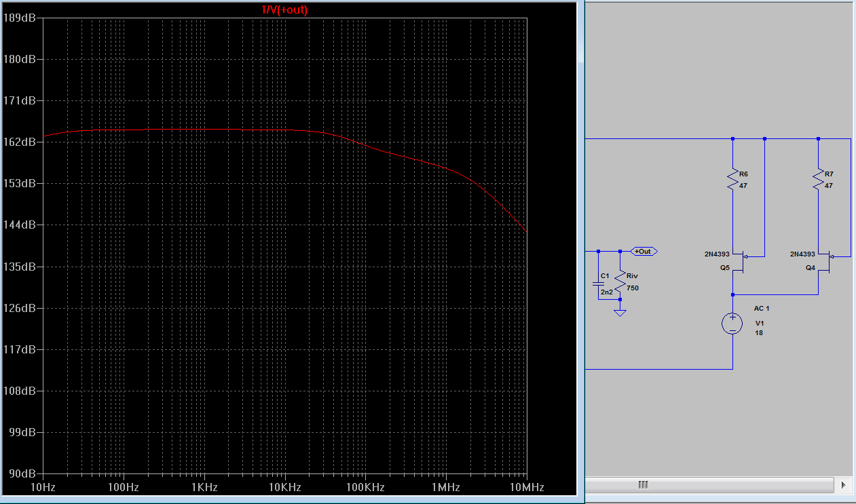Click the 144dB axis label
Screen dimensions: 856x504
(20, 225)
